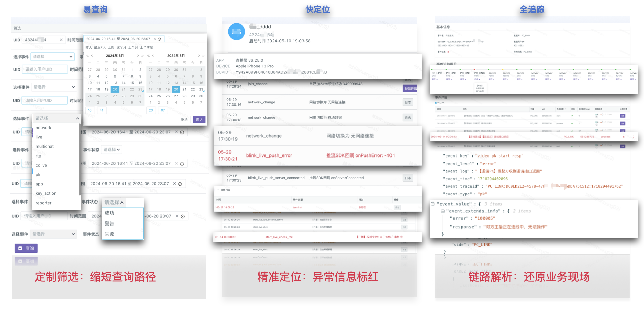Screen dimensions: 644x315
Task: Open the first 选择事件 dropdown
Action: (52, 57)
